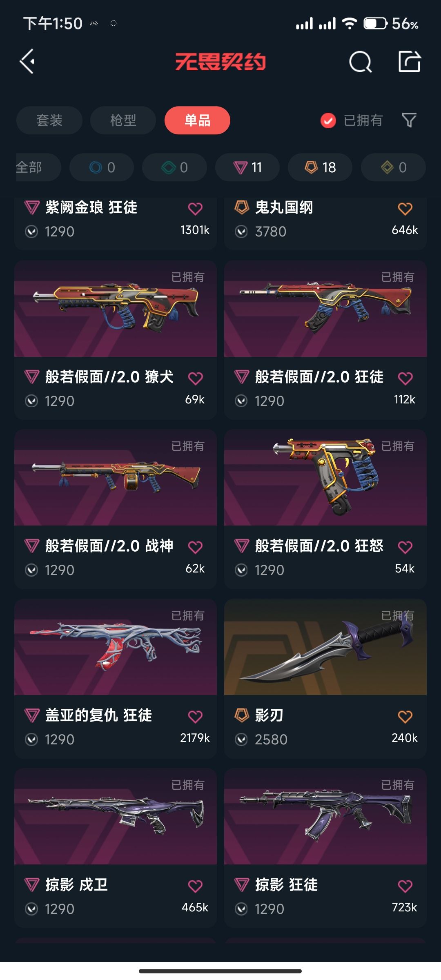Filter by purple tier showing 11
441x980 pixels.
pyautogui.click(x=247, y=167)
